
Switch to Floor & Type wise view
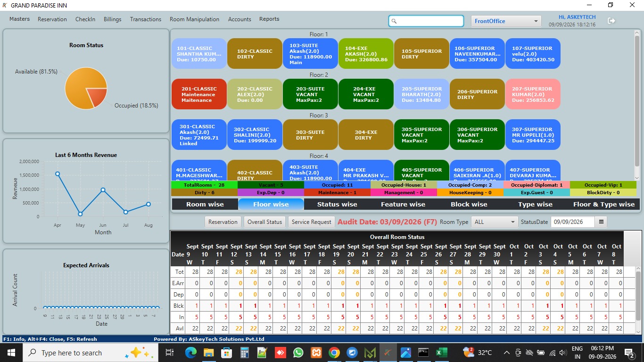(604, 204)
